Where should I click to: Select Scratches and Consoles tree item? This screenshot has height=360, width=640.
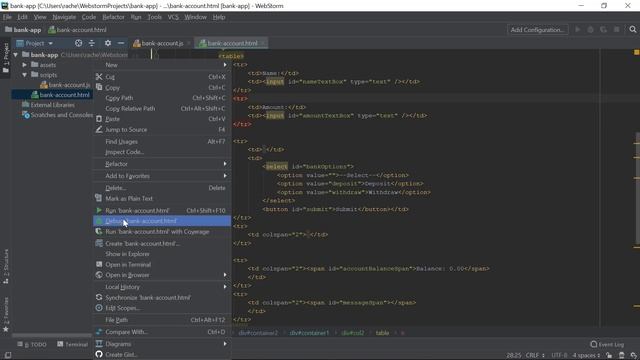coord(58,115)
